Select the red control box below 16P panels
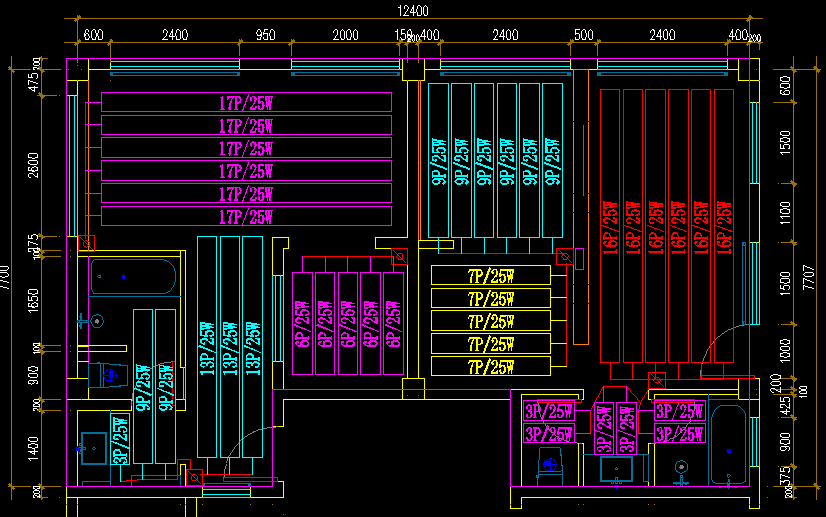Screen dimensions: 826x517 click(656, 379)
